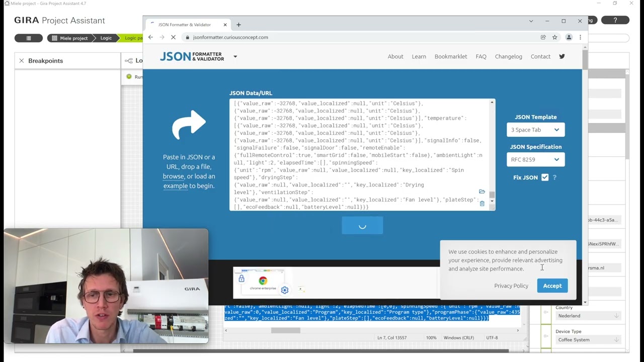Click the input arrow beside Country field
This screenshot has height=362, width=644.
[x=546, y=312]
